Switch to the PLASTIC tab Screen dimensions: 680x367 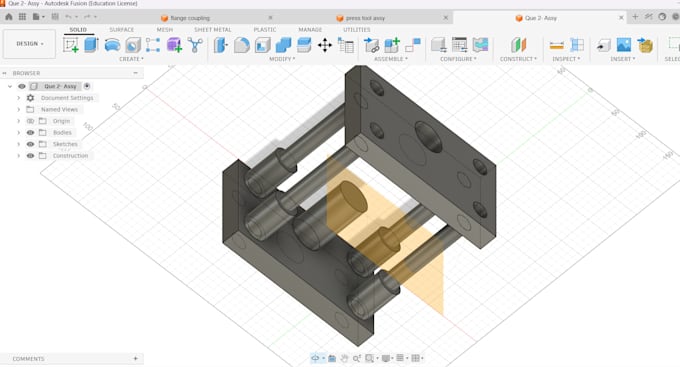click(265, 29)
